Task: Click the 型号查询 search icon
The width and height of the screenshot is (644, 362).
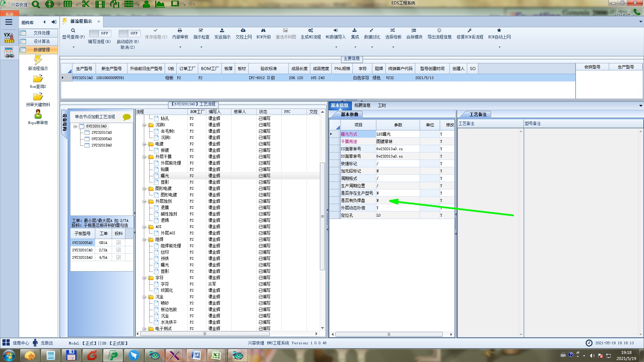Action: (x=73, y=31)
